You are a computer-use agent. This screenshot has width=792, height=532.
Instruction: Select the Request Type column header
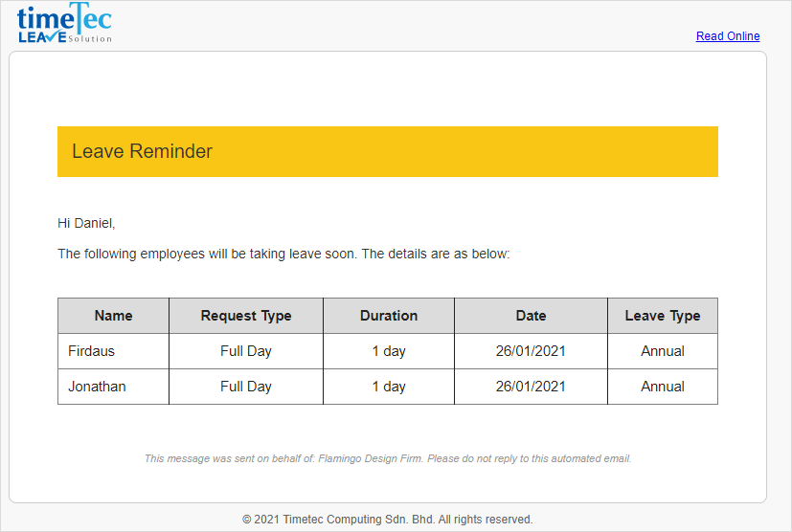[246, 316]
